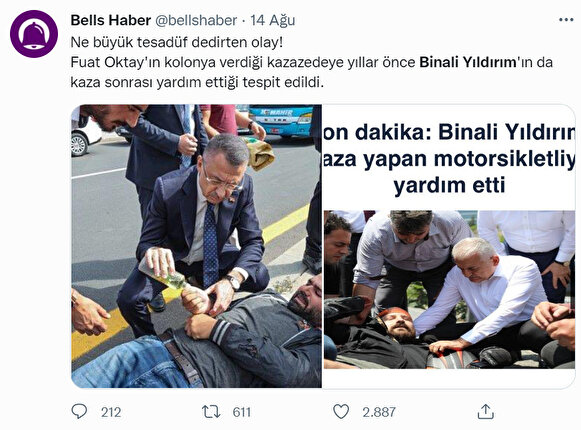Screen dimensions: 581x430
Task: Click the reply speech bubble icon
Action: [x=79, y=411]
